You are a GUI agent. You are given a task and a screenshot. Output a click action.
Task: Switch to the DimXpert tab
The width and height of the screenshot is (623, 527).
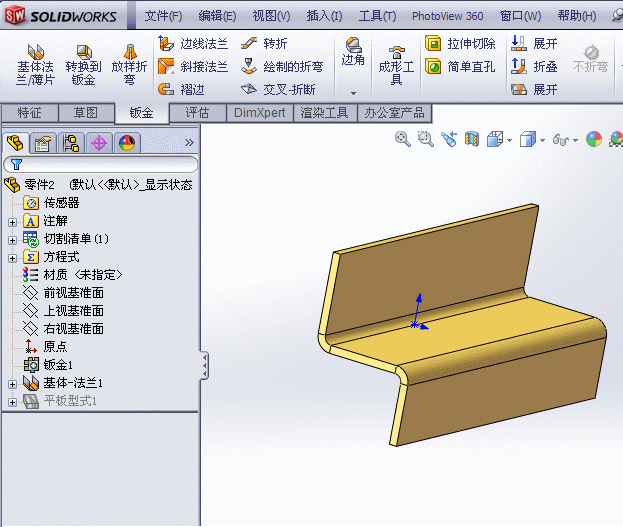259,113
